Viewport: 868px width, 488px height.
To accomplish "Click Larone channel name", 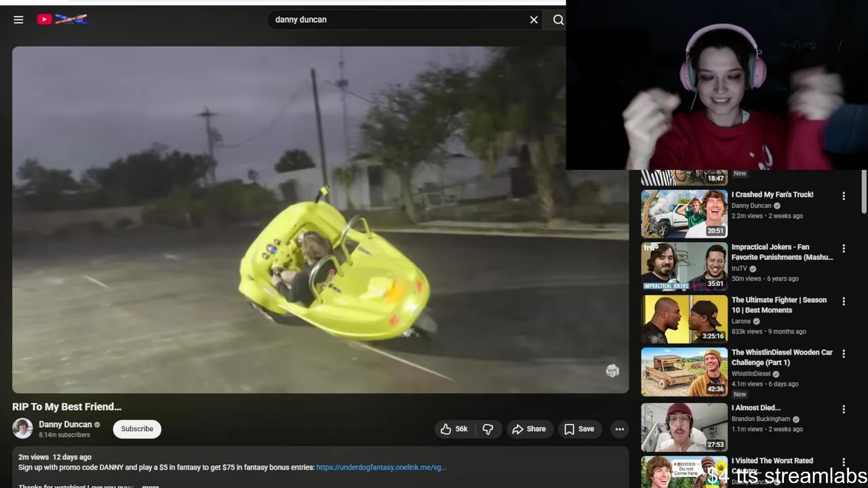I will (741, 321).
